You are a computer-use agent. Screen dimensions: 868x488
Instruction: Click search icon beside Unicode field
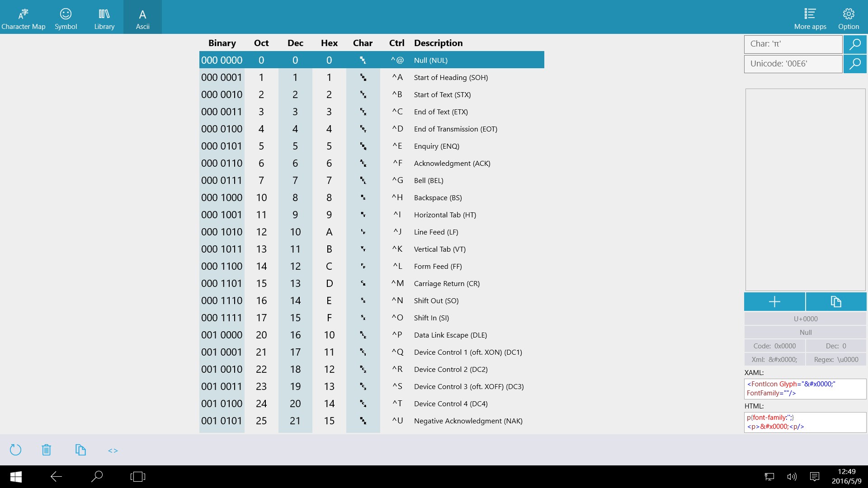[x=855, y=64]
